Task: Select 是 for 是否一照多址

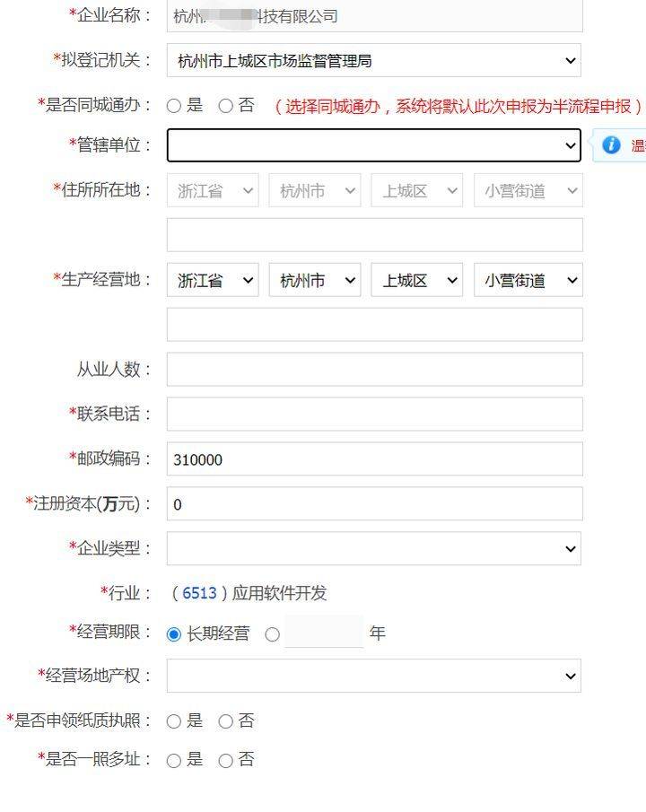Action: point(174,761)
